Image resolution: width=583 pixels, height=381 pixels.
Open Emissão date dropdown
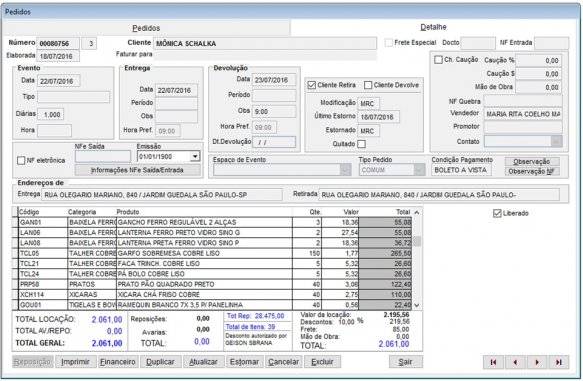(x=195, y=156)
